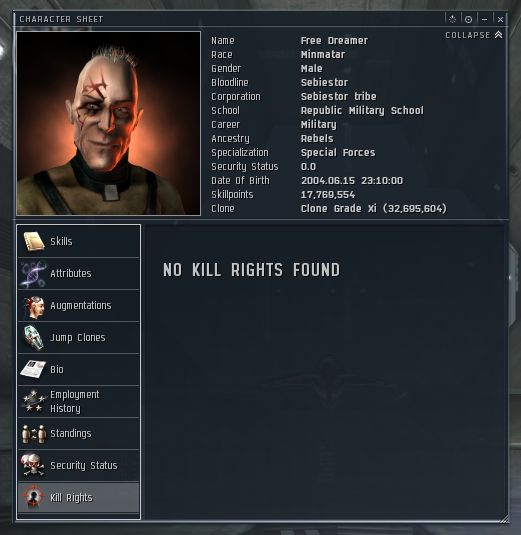The height and width of the screenshot is (535, 521).
Task: Click the Skills book icon
Action: pyautogui.click(x=34, y=242)
